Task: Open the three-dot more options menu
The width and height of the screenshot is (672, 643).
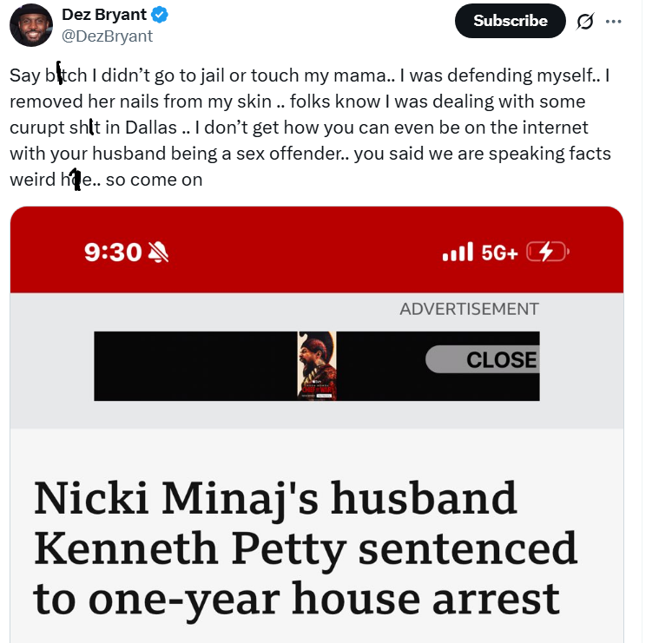Action: point(613,22)
